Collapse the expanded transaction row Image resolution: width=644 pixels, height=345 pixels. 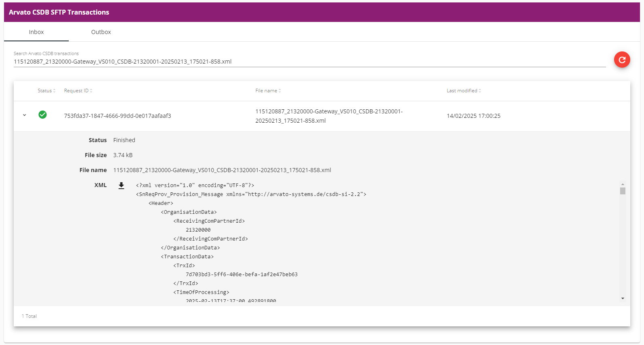tap(24, 115)
